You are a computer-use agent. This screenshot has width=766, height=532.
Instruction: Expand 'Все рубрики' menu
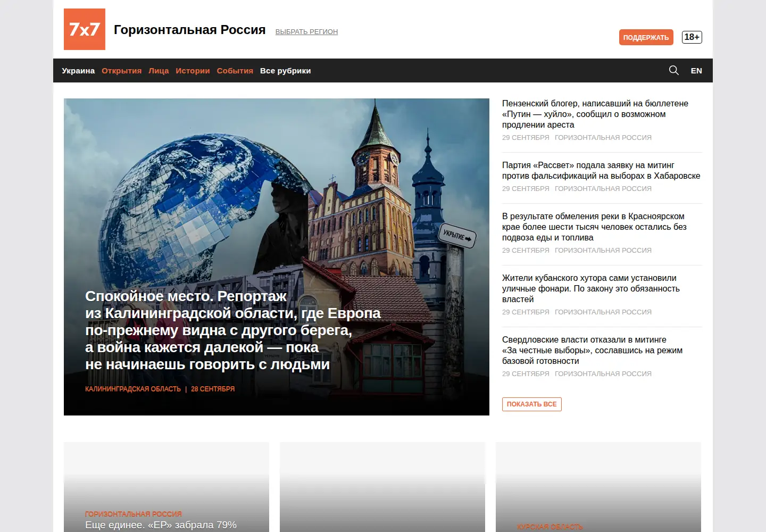(x=286, y=71)
